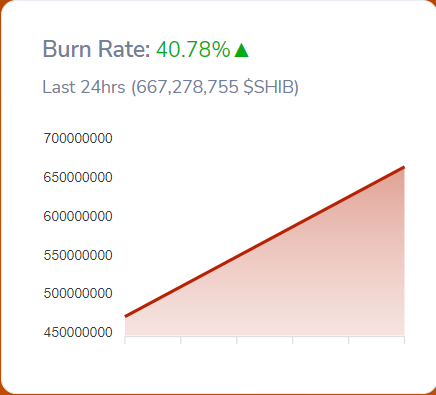Image resolution: width=436 pixels, height=395 pixels.
Task: Click the 550000000 y-axis label
Action: (x=78, y=255)
